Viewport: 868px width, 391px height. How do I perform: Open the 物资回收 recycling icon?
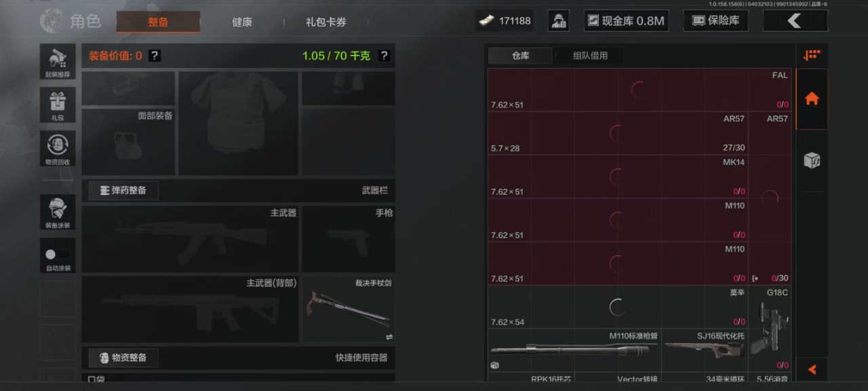coord(58,149)
